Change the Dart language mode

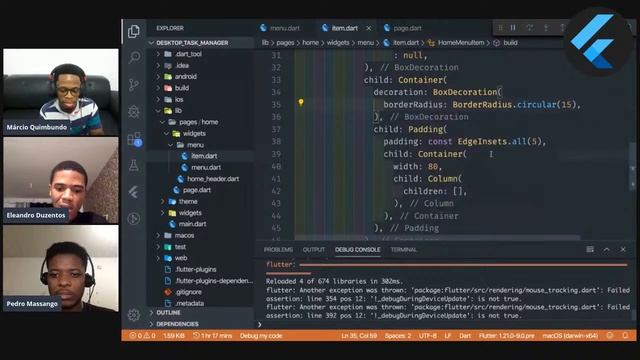tap(465, 336)
